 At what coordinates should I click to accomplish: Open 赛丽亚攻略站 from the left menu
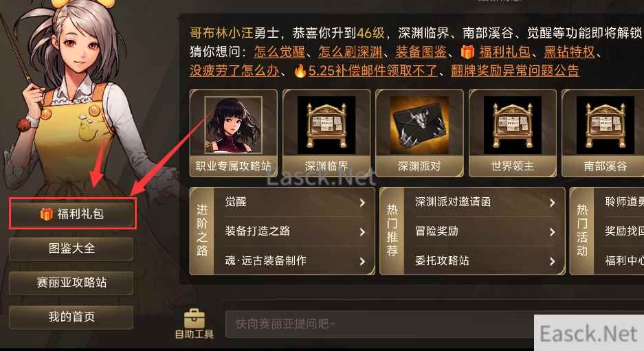(71, 283)
